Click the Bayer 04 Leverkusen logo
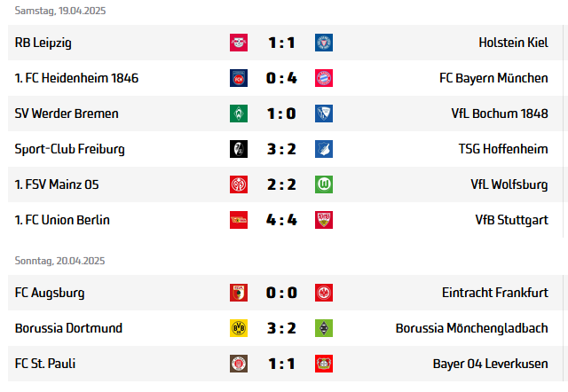 coord(324,364)
